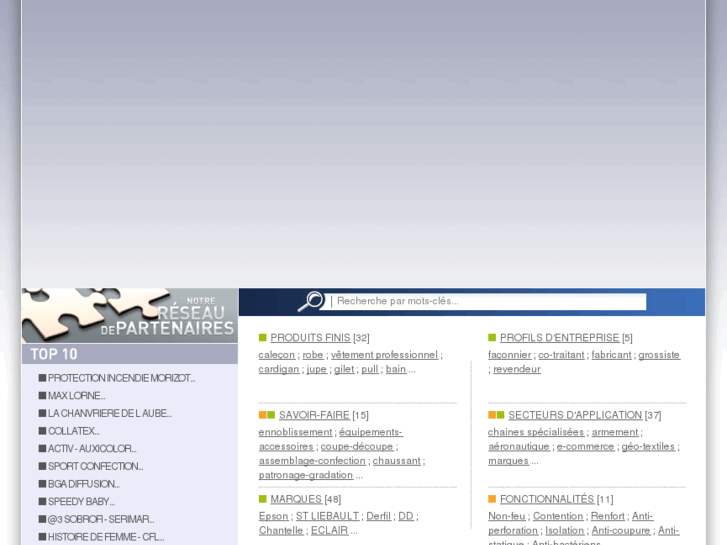
Task: Select the Contention functionality link
Action: point(558,516)
